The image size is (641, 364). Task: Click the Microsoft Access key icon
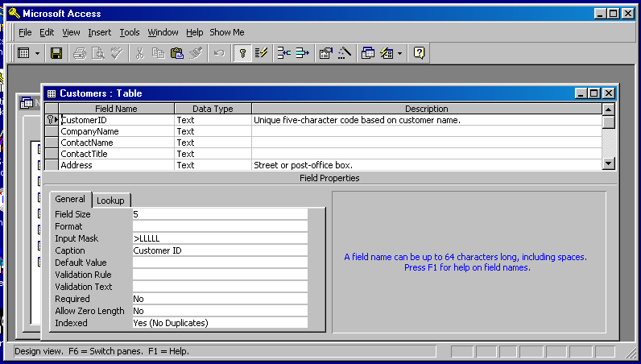coord(14,14)
